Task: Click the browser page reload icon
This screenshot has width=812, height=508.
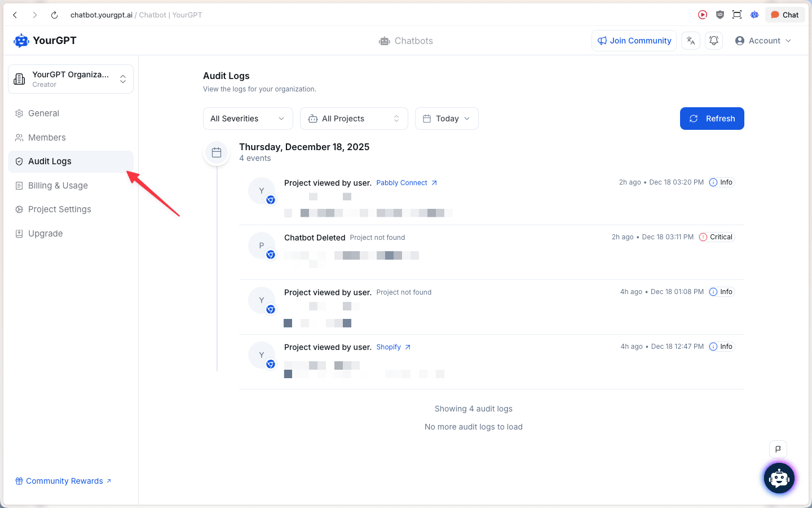Action: pos(54,15)
